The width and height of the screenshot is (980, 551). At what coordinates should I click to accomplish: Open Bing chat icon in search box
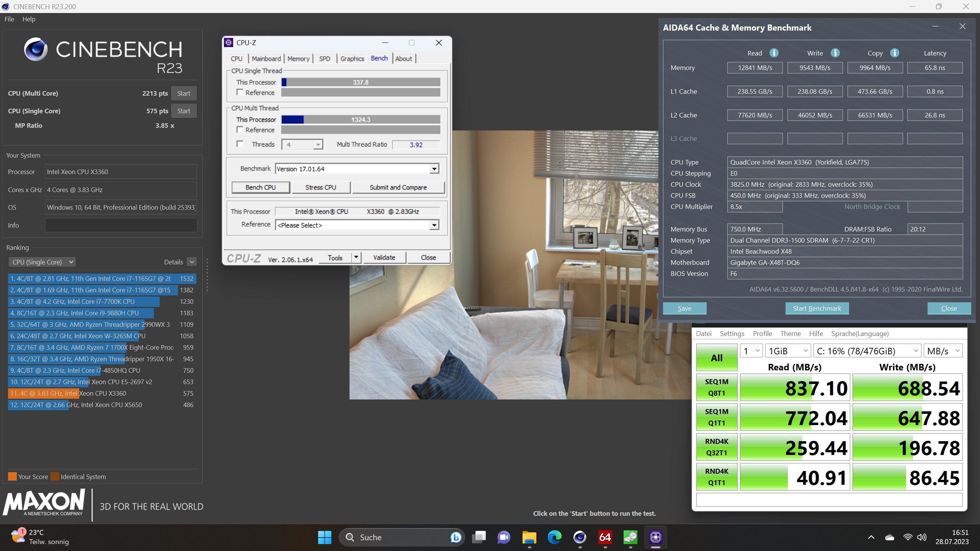point(455,537)
